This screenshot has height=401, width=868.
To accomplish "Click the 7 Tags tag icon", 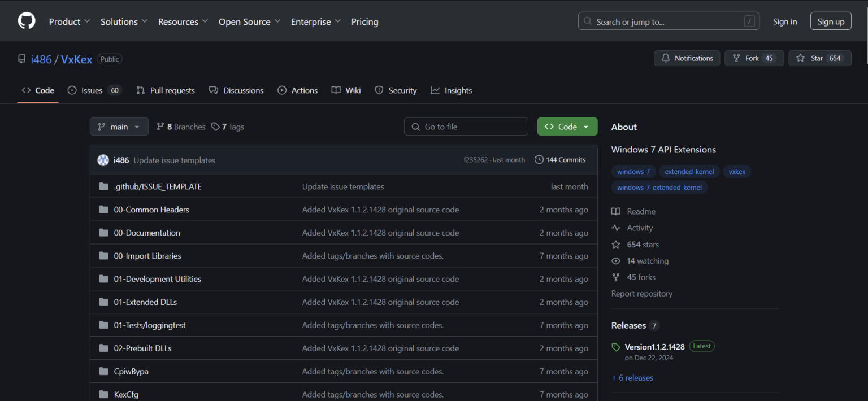I will click(215, 127).
